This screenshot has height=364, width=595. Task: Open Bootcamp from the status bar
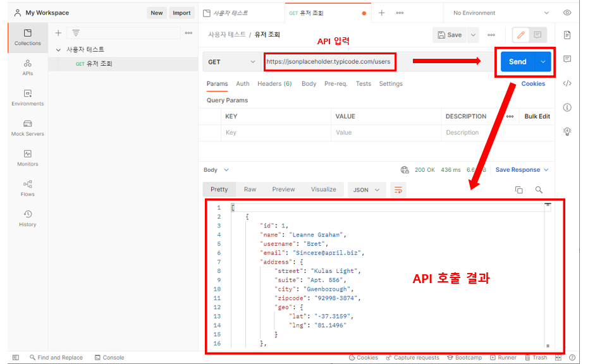[x=465, y=358]
